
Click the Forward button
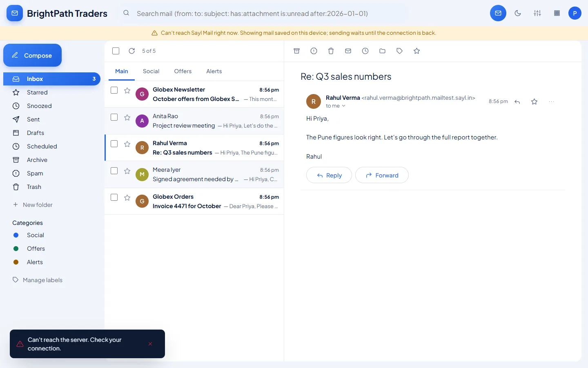click(x=382, y=175)
